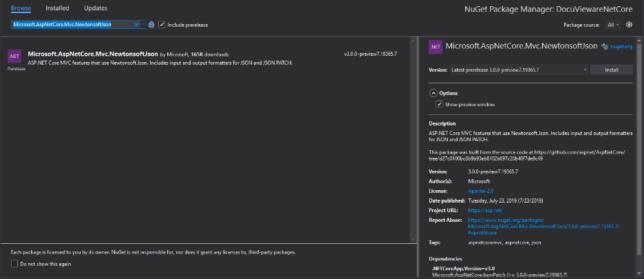The width and height of the screenshot is (644, 279).
Task: Click the .NETCoreApp,Version=v3.0 dependency entry
Action: [x=463, y=268]
